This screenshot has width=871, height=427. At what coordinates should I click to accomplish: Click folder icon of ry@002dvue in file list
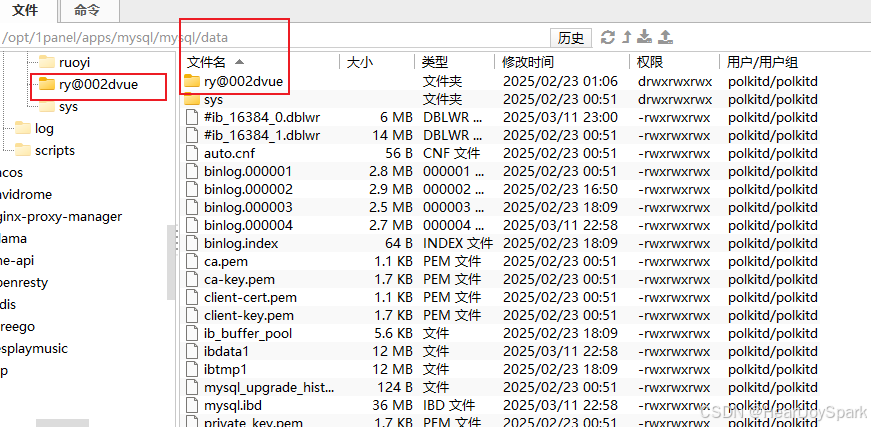(x=192, y=81)
